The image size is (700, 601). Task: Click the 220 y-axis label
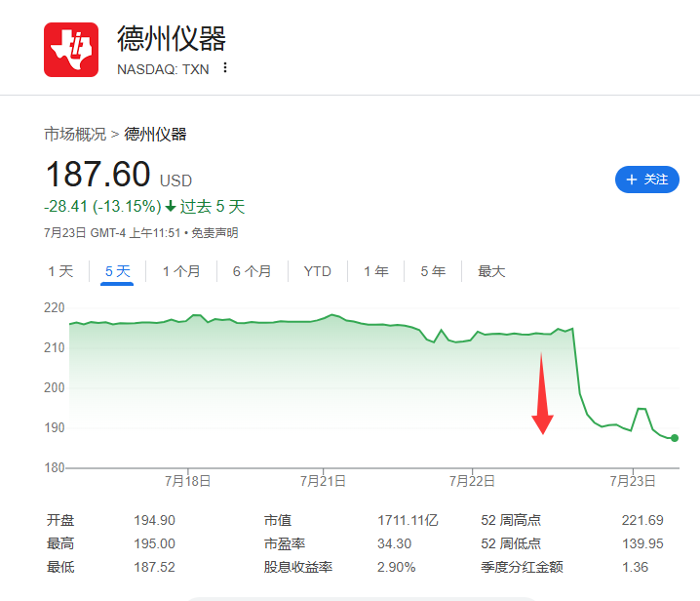(x=54, y=308)
